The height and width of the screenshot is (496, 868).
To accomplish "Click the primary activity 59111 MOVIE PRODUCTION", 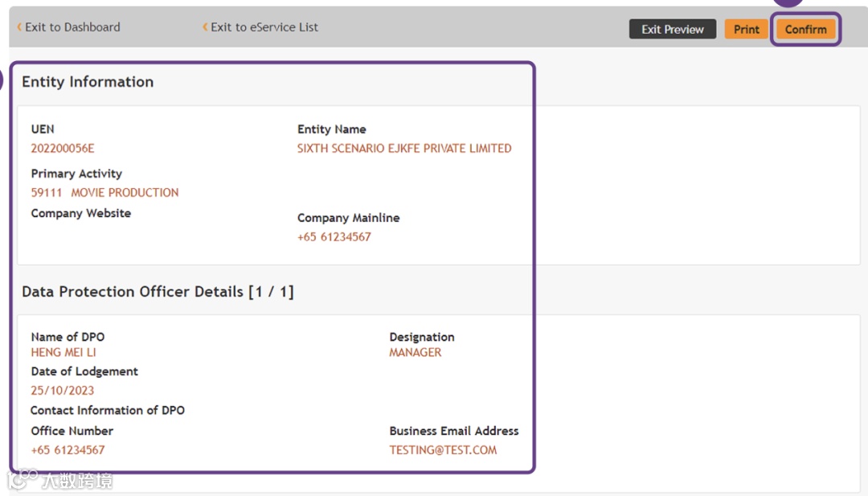I will point(104,193).
